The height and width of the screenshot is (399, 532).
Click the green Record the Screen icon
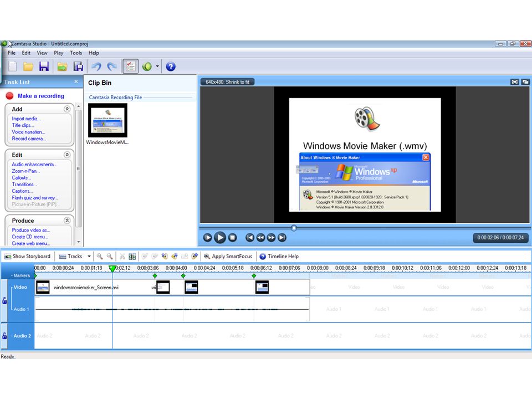coord(147,66)
